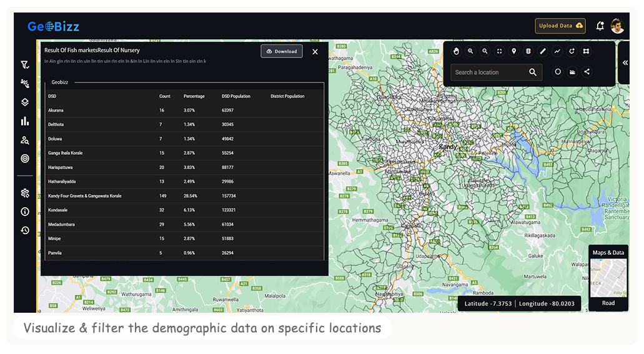This screenshot has width=644, height=354.
Task: Open the bar chart analytics icon
Action: click(x=25, y=121)
